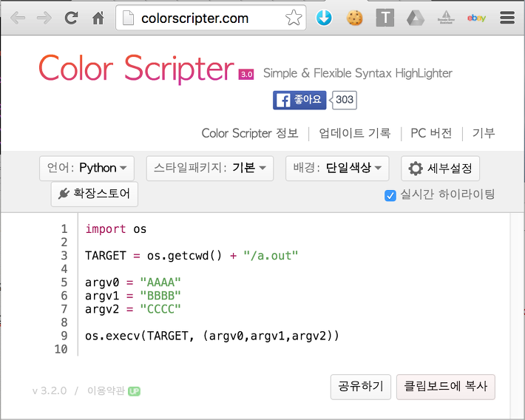525x420 pixels.
Task: Open the Color Scripter 정보 link
Action: click(x=250, y=133)
